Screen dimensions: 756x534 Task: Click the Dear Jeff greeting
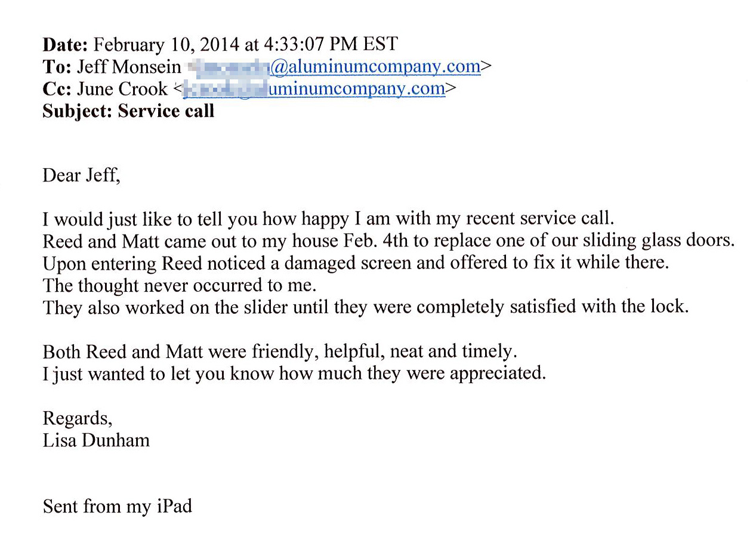[x=82, y=176]
